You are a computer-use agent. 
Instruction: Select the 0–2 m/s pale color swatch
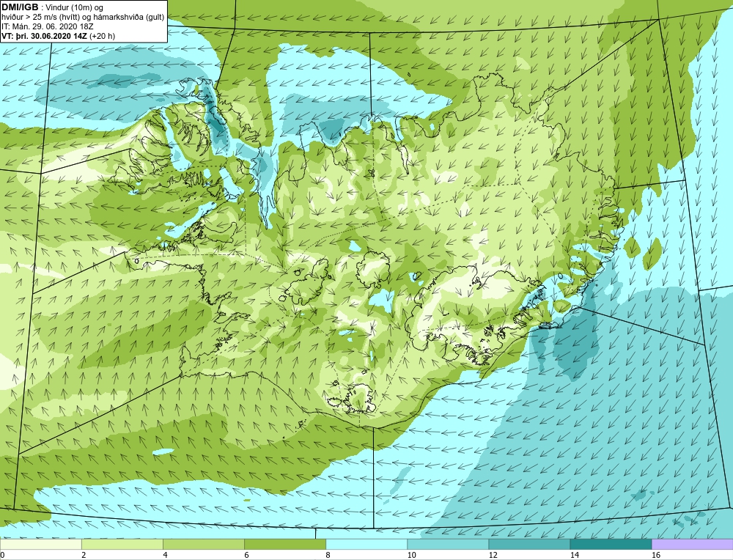[x=40, y=544]
